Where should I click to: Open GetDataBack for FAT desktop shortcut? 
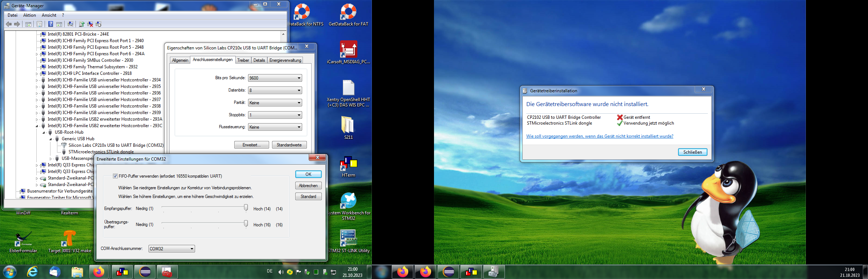click(348, 15)
